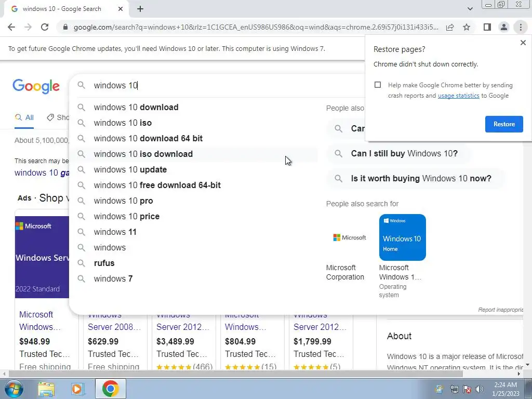Click the horizontal scrollbar left arrow
The image size is (532, 399).
coord(4,374)
